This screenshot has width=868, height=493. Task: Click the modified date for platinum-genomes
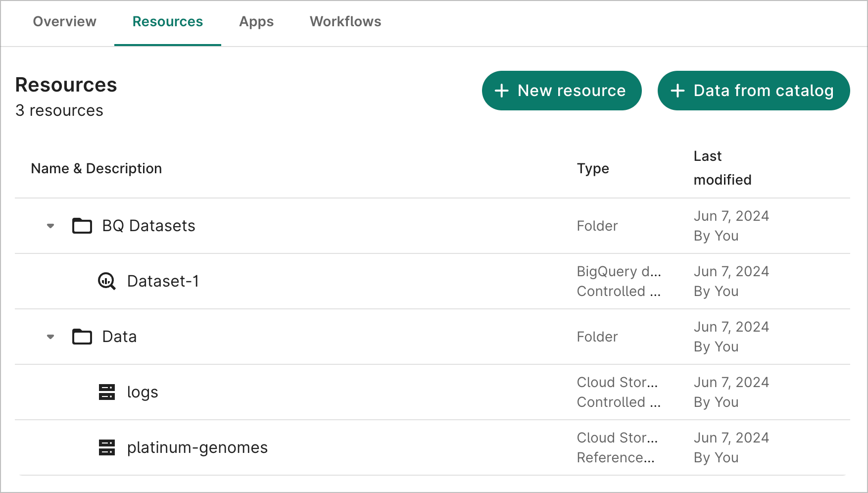click(x=731, y=447)
